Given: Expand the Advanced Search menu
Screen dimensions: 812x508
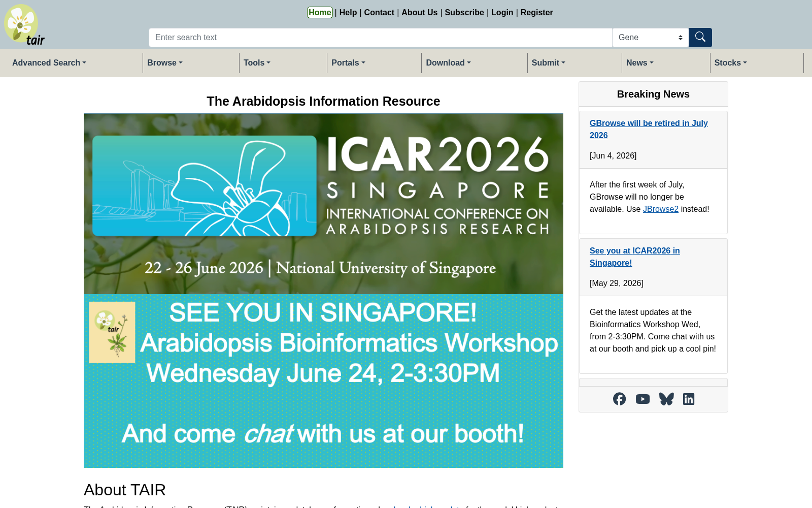Looking at the screenshot, I should pos(49,63).
